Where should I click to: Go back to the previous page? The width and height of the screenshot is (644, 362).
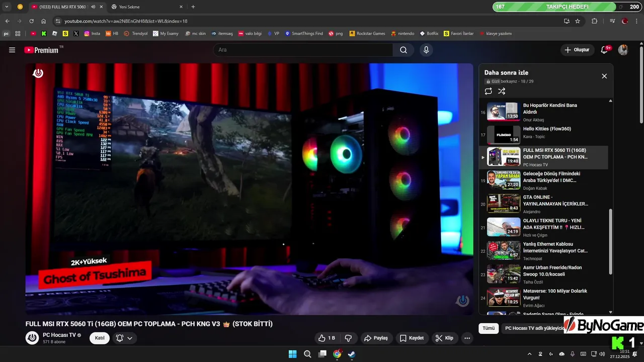click(7, 21)
